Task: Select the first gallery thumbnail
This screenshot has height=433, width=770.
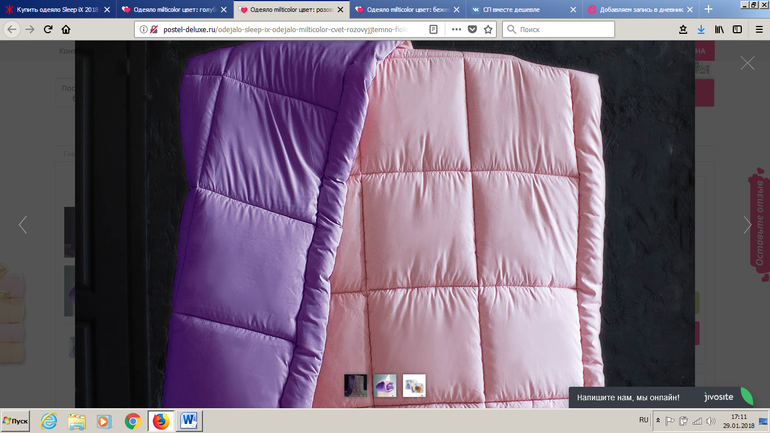Action: pyautogui.click(x=355, y=384)
